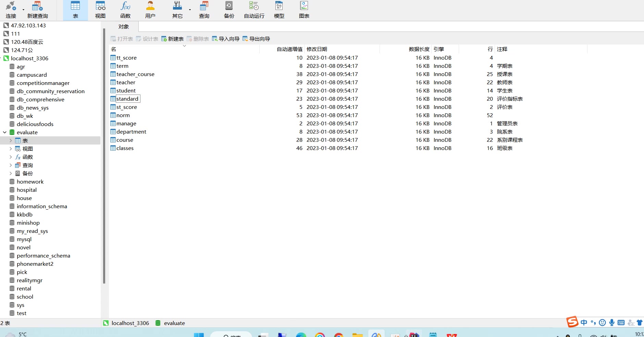Open the 查询 (Query) toolbar icon

point(204,10)
